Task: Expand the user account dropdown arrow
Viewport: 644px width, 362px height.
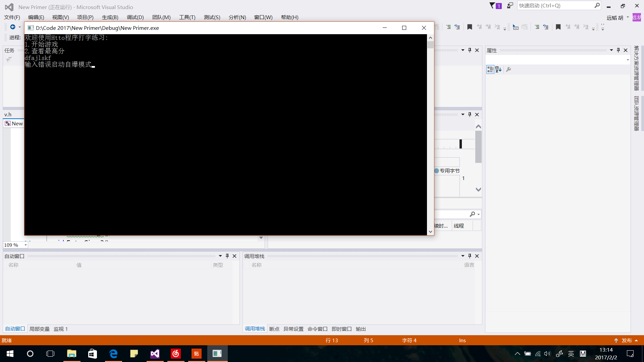Action: coord(628,17)
